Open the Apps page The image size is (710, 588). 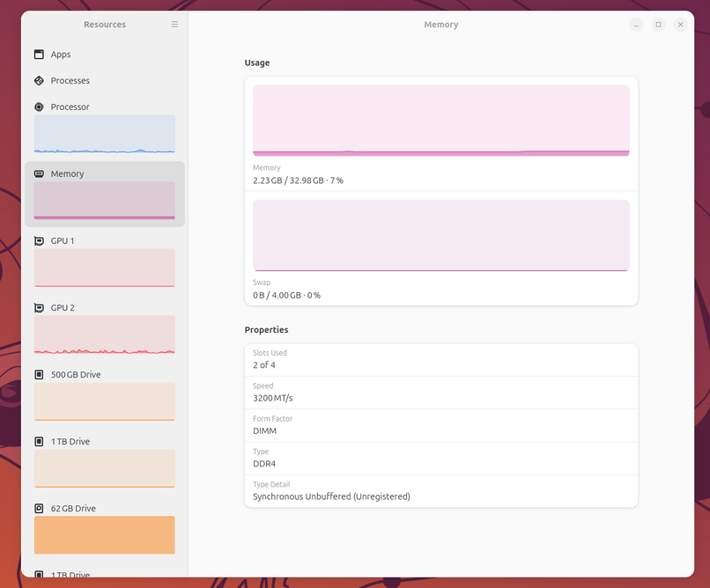pos(105,55)
